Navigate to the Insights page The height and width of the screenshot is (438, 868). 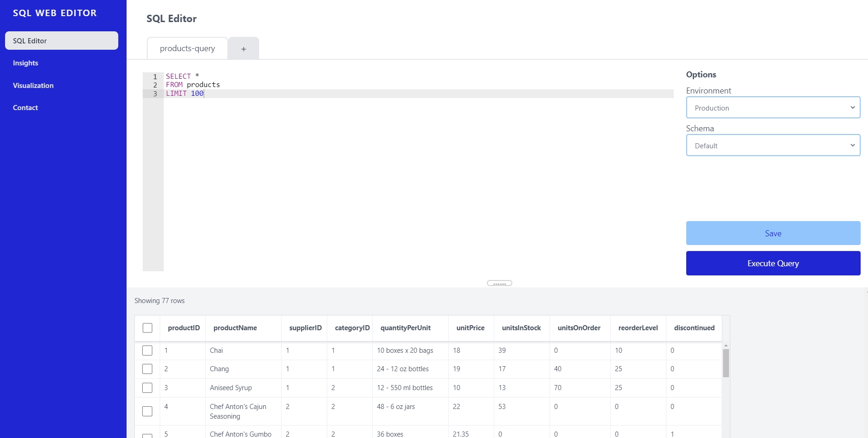click(x=25, y=63)
